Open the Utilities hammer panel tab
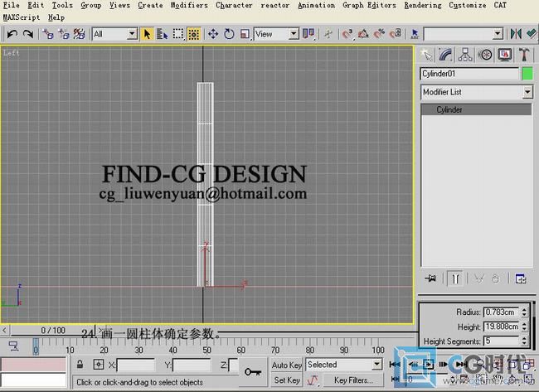This screenshot has height=392, width=539. pos(524,55)
